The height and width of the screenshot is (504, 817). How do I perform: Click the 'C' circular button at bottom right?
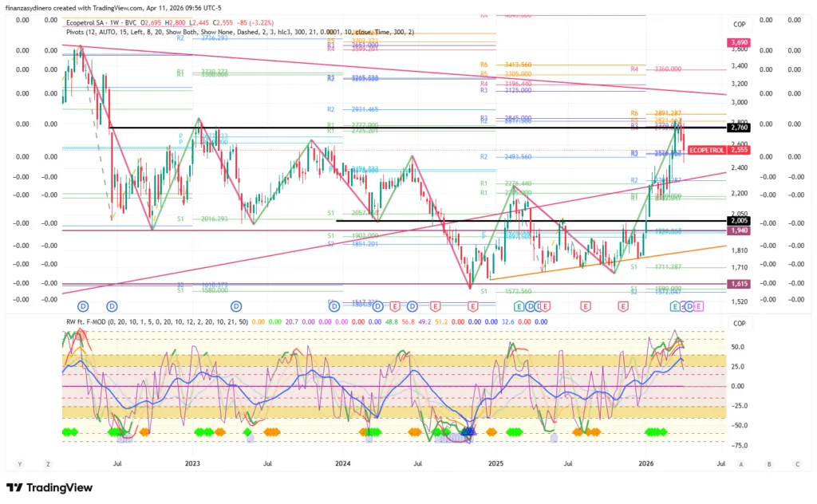(x=797, y=463)
